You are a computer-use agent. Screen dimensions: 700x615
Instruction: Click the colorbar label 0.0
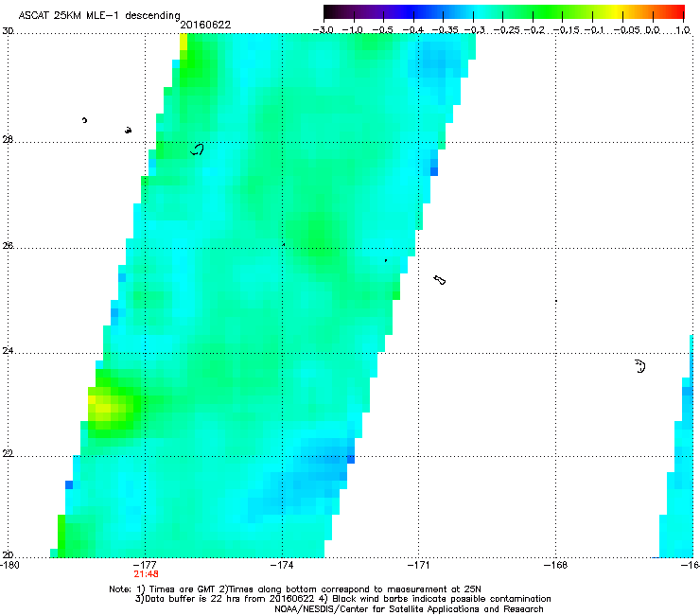tap(653, 30)
